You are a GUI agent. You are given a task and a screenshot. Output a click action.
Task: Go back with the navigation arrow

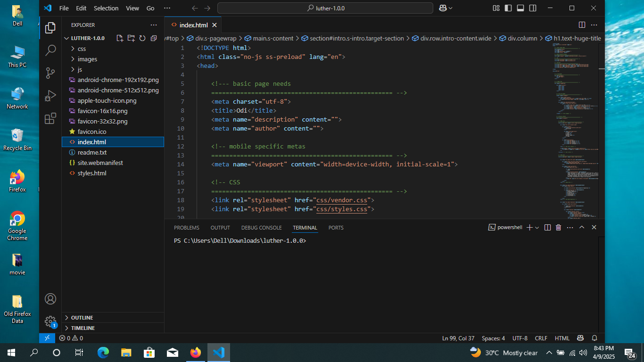(x=195, y=8)
